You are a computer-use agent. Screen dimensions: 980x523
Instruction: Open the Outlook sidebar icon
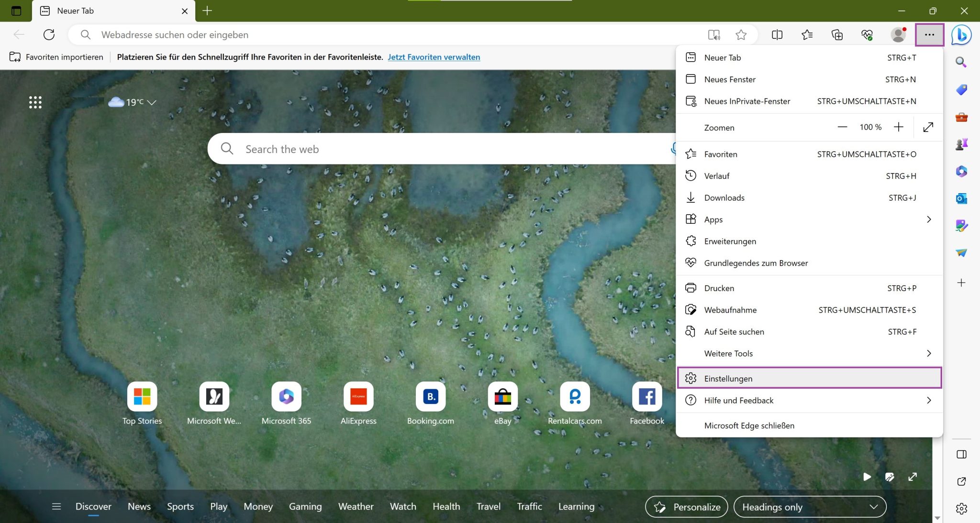click(x=961, y=198)
